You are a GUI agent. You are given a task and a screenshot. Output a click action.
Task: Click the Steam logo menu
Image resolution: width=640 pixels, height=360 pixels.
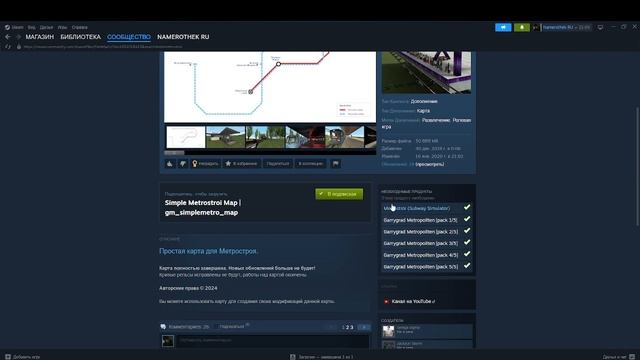tap(14, 27)
